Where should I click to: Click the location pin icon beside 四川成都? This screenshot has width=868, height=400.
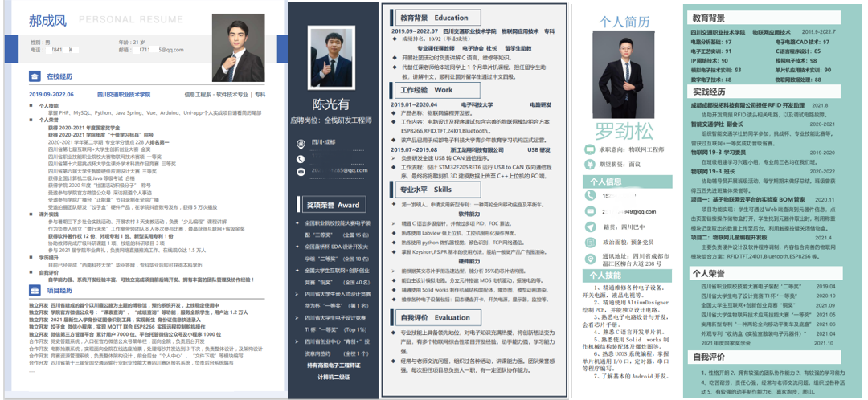pyautogui.click(x=301, y=141)
